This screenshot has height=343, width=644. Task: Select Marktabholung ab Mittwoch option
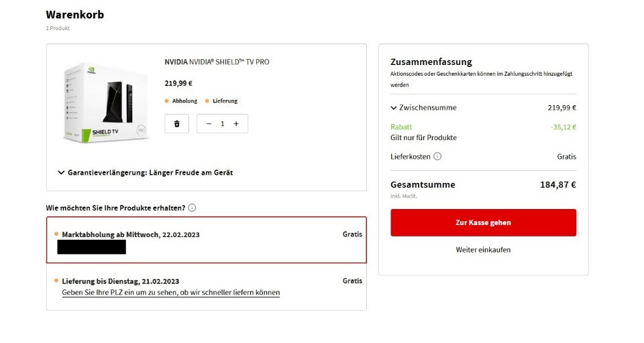click(207, 240)
